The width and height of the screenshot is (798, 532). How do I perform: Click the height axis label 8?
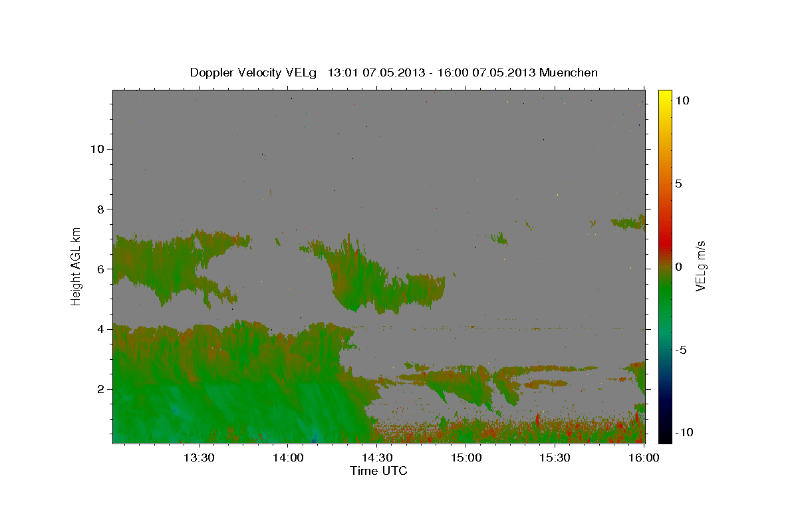click(100, 209)
